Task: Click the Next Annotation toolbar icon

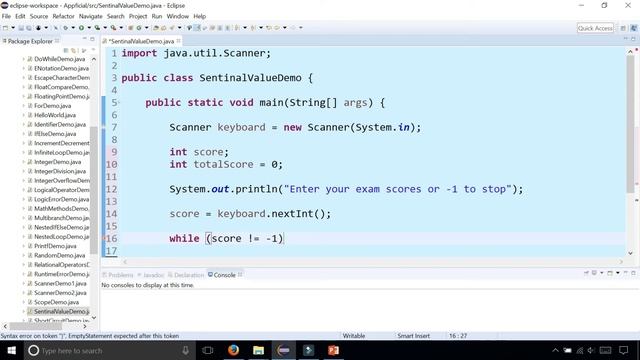Action: pyautogui.click(x=237, y=28)
